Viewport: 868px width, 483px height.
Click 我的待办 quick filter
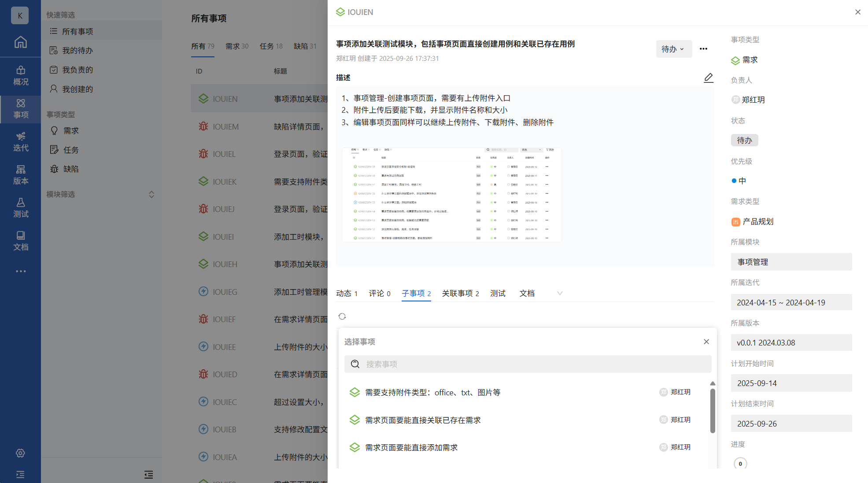pyautogui.click(x=78, y=51)
